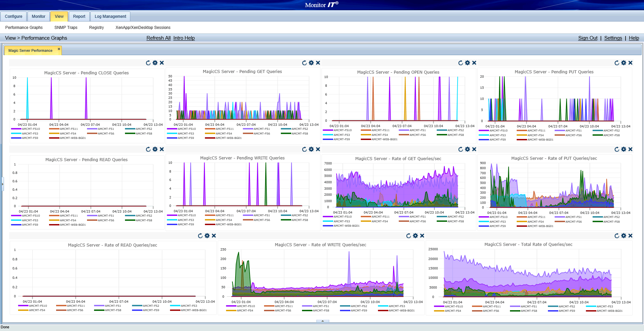This screenshot has width=644, height=331.
Task: Click the Sign Out link
Action: 588,38
